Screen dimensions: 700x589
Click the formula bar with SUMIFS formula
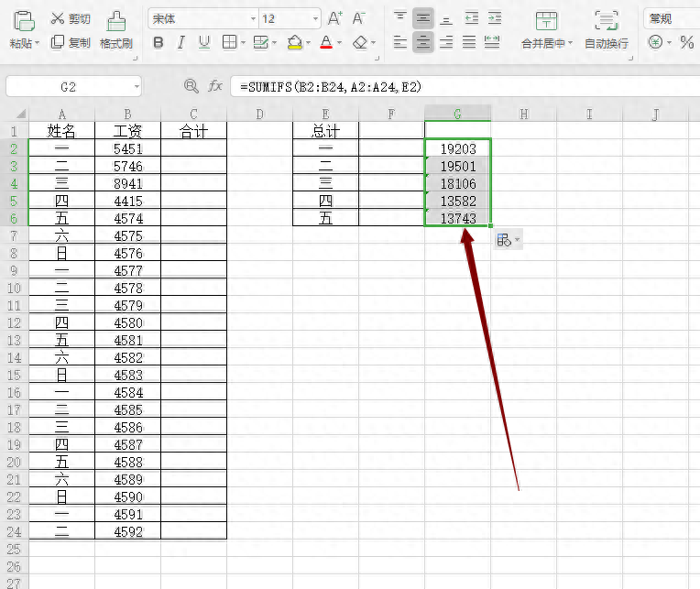(465, 87)
